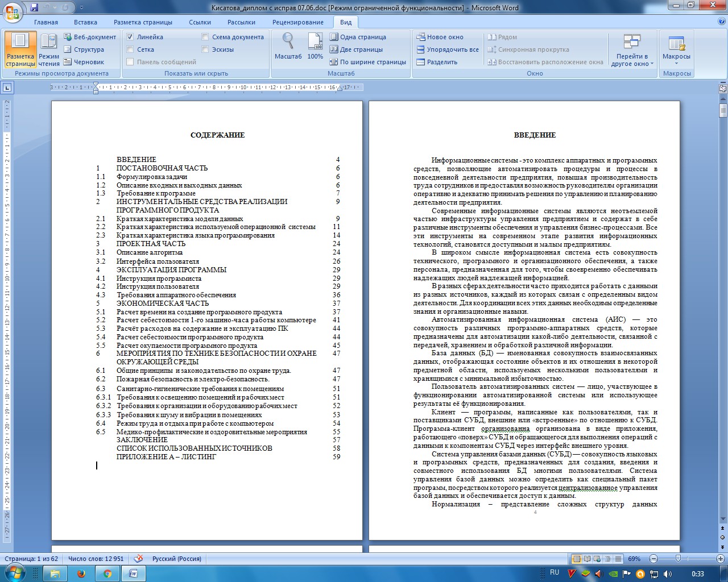The image size is (728, 582).
Task: Click RU language indicator in tray
Action: 555,573
